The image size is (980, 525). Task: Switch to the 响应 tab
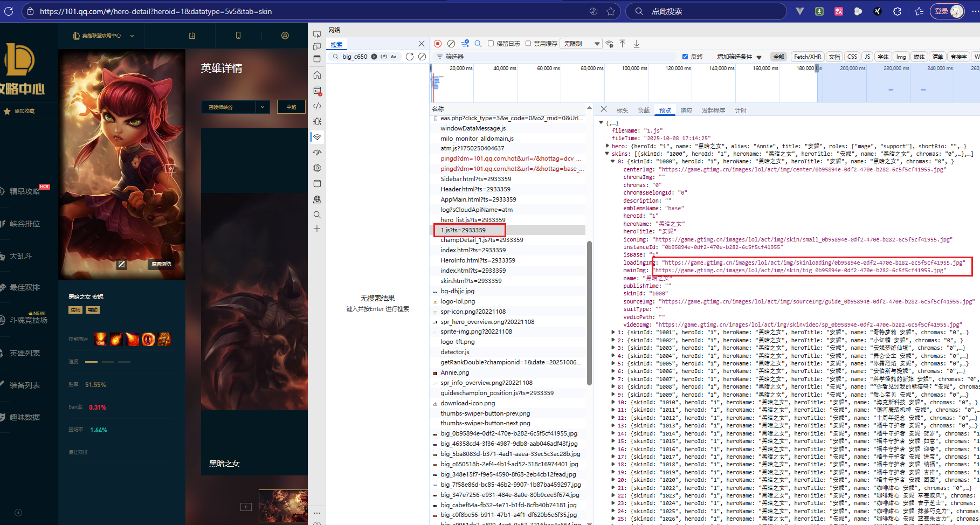[x=686, y=110]
